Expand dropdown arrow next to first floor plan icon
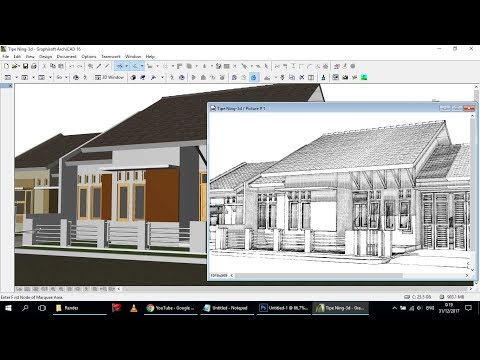This screenshot has width=480, height=360. 16,77
